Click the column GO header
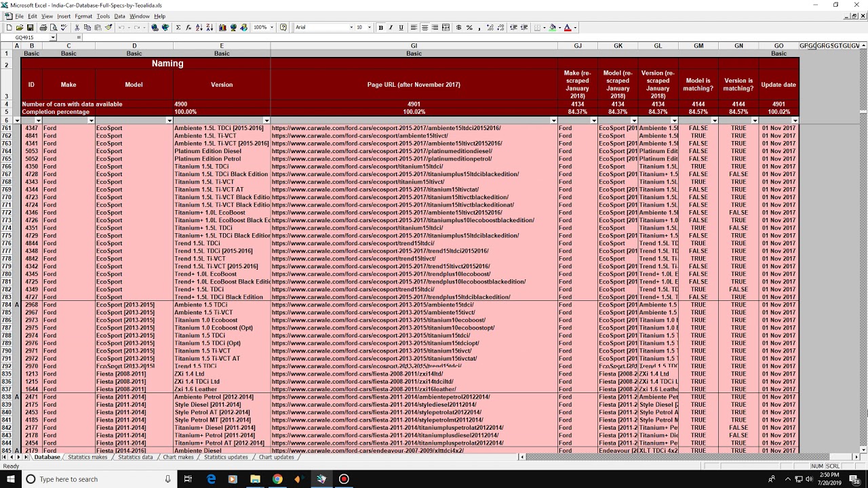This screenshot has width=868, height=488. pos(779,46)
